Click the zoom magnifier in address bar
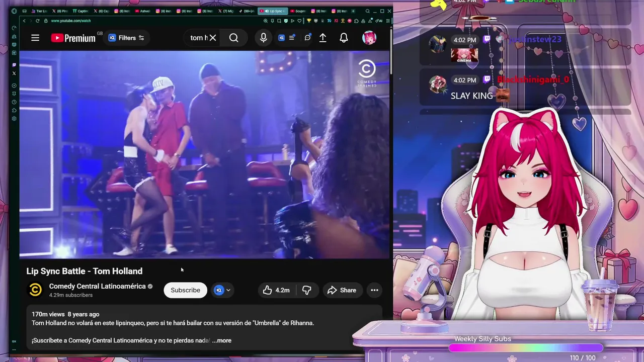 pyautogui.click(x=266, y=21)
